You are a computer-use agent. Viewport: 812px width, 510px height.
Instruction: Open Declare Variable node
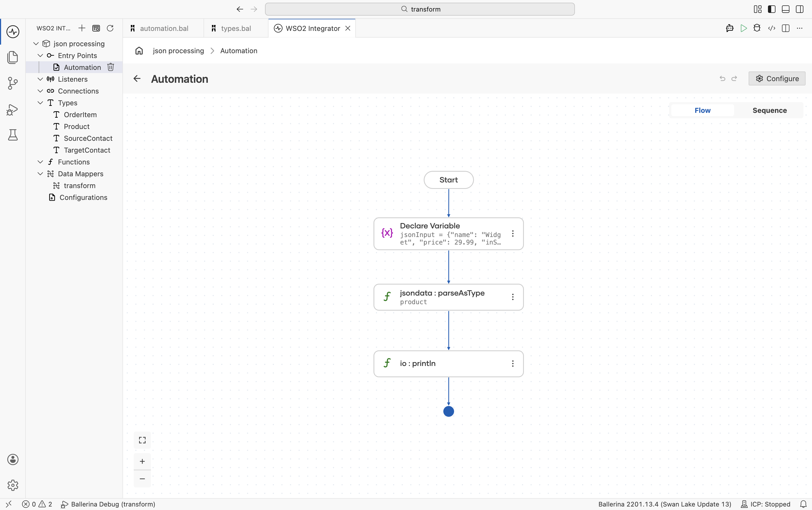pyautogui.click(x=449, y=234)
